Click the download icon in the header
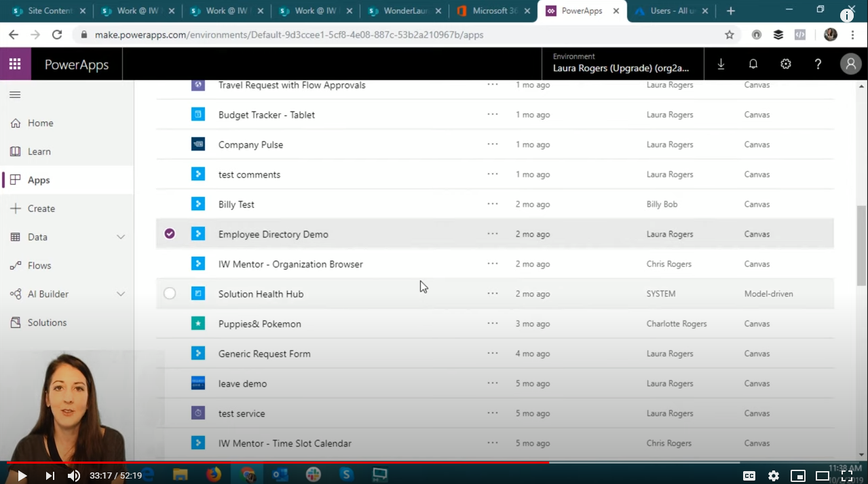 (721, 63)
